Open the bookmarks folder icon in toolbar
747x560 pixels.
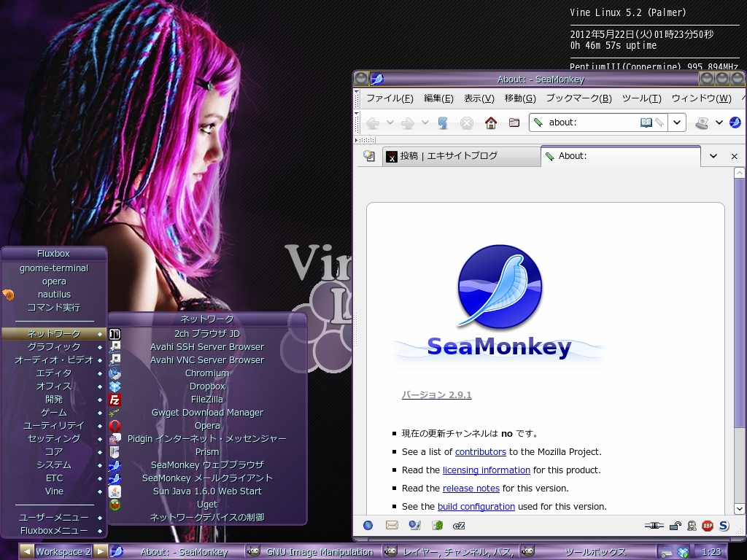pos(514,122)
